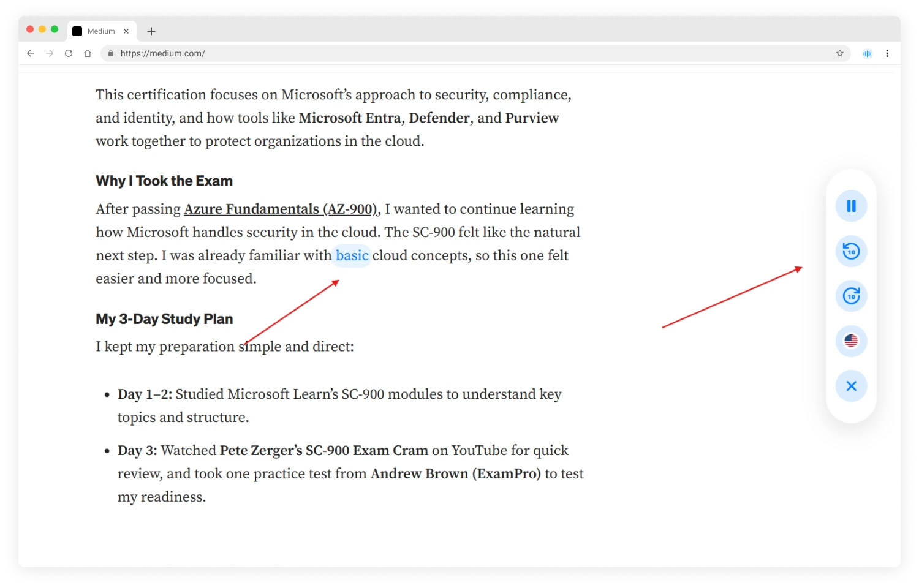Viewport: 919px width, 588px height.
Task: Reload the Medium page
Action: tap(69, 53)
